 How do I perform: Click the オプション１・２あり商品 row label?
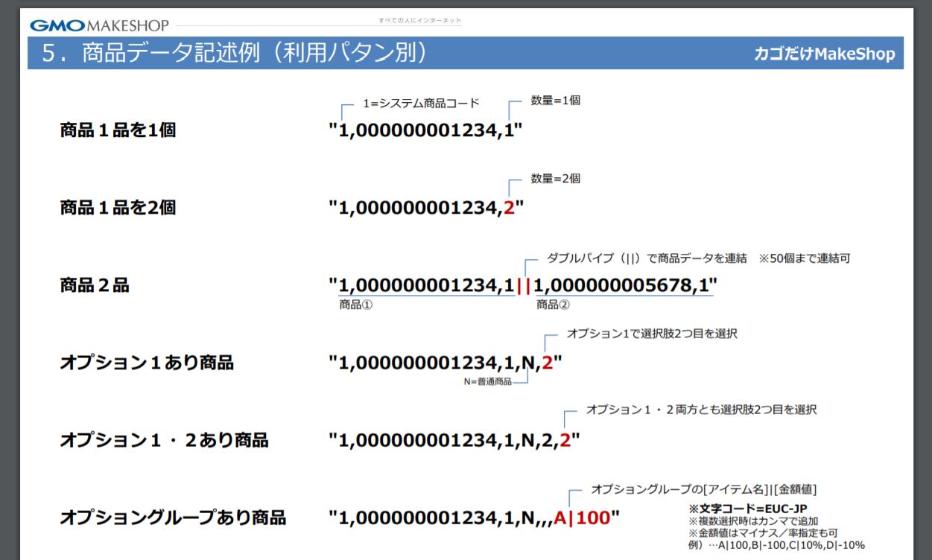(x=164, y=440)
